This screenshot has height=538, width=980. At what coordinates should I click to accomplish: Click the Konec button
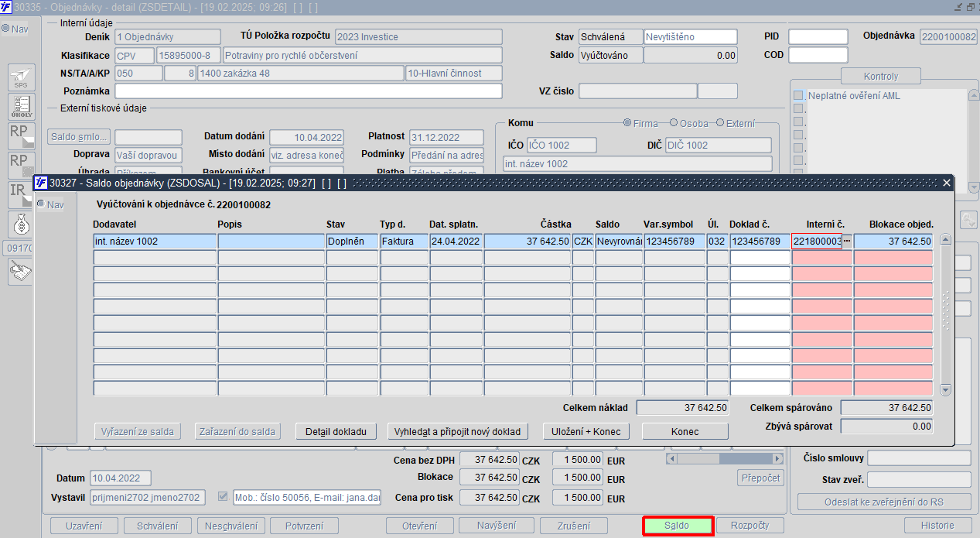click(685, 431)
